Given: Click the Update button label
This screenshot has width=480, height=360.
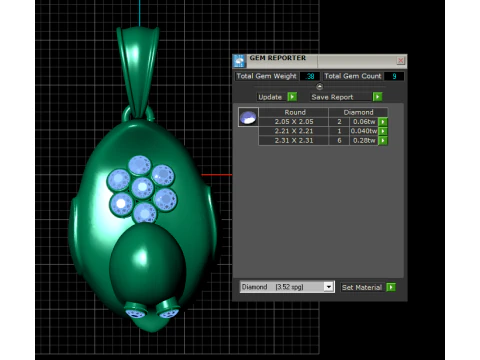Looking at the screenshot, I should tap(270, 97).
